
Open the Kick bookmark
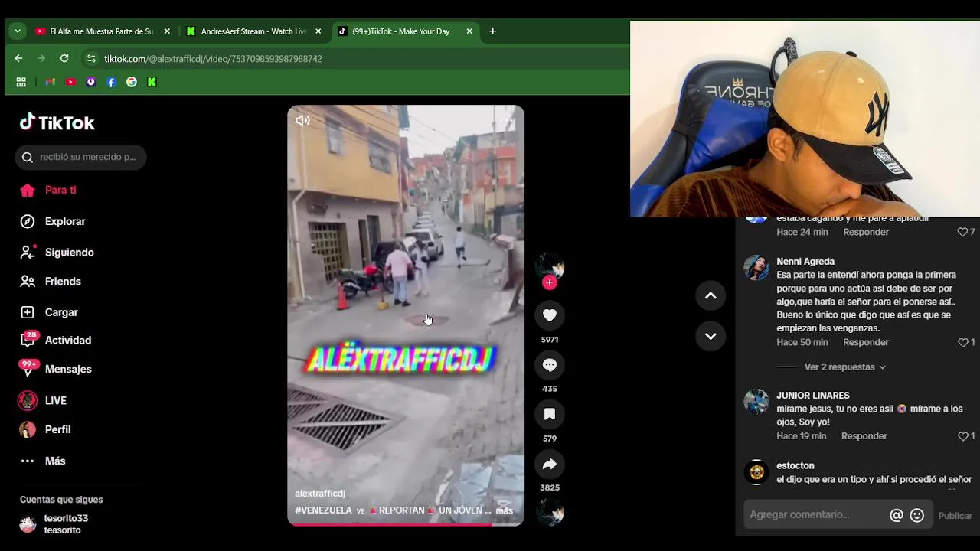pyautogui.click(x=152, y=82)
